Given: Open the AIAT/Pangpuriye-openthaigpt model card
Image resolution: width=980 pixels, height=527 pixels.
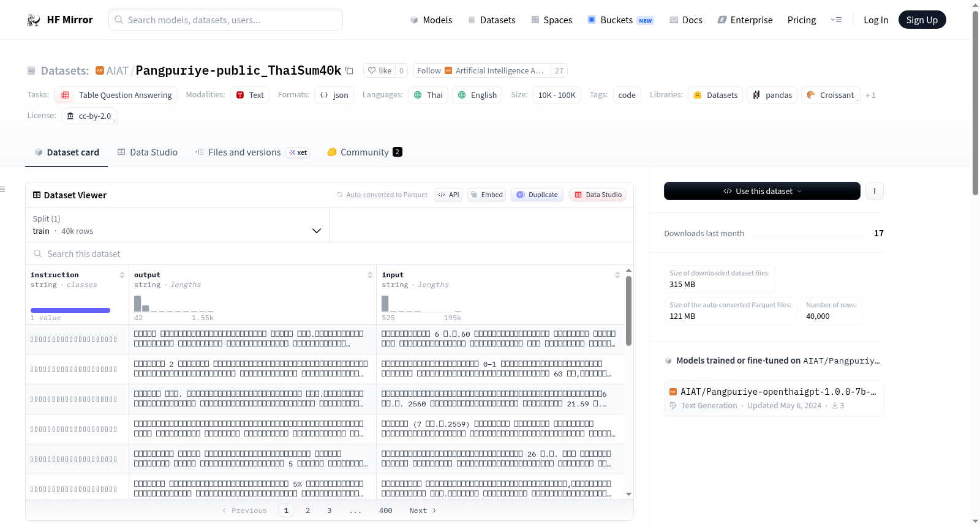Looking at the screenshot, I should click(774, 398).
